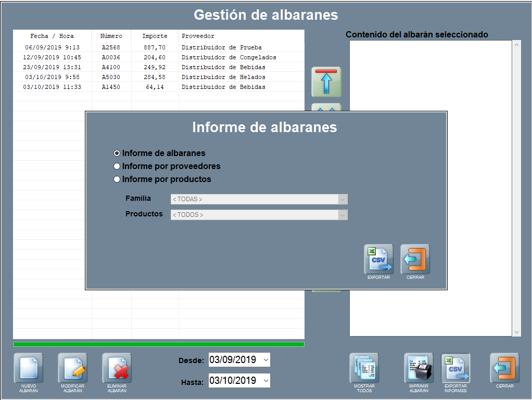Close the Informe de albaranes dialog

[x=415, y=259]
